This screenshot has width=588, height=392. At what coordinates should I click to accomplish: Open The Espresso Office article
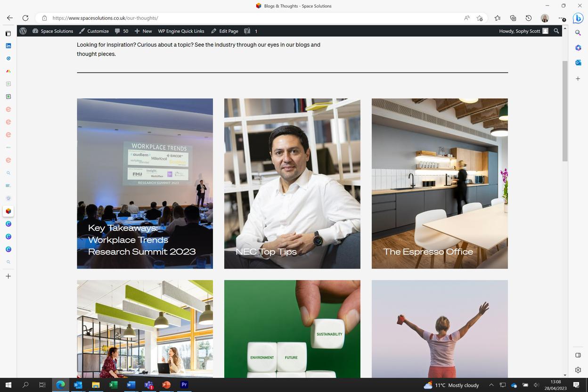440,183
